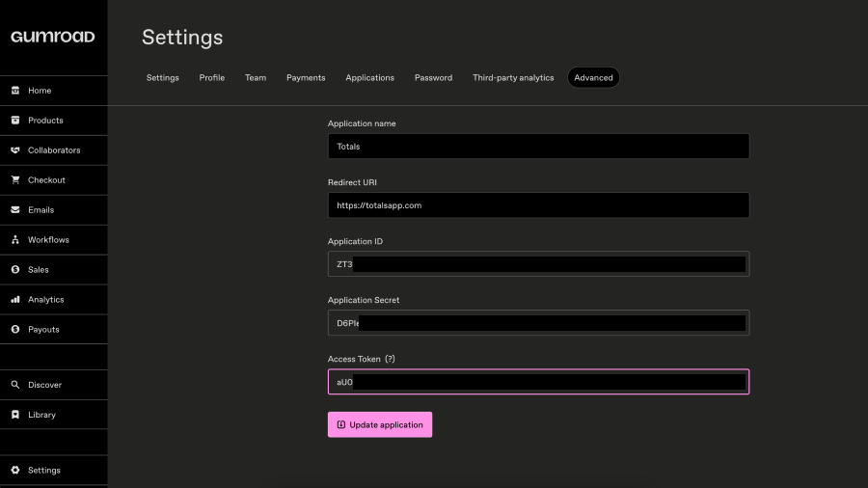Image resolution: width=868 pixels, height=488 pixels.
Task: Open Sales via its dollar icon
Action: coord(15,269)
